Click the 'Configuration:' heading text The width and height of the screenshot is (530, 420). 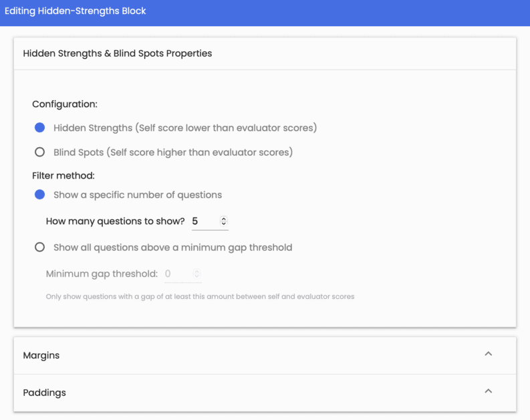(x=65, y=104)
